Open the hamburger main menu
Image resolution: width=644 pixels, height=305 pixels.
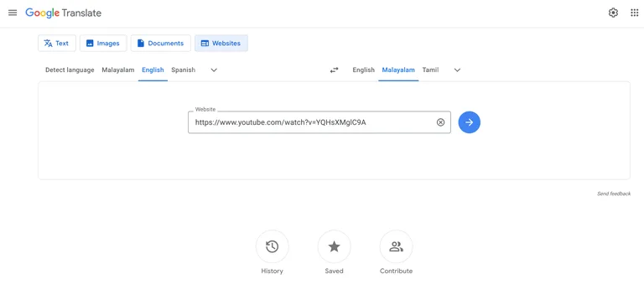(13, 13)
